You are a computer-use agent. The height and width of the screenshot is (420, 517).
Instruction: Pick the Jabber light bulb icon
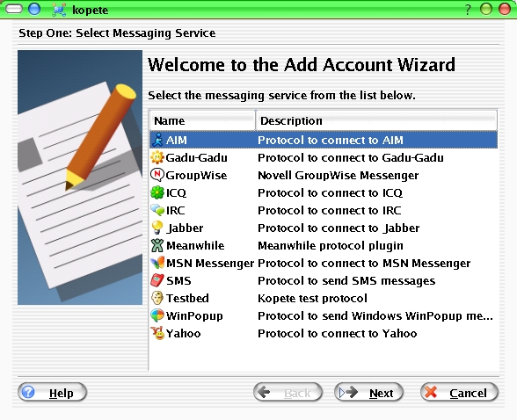[x=157, y=228]
